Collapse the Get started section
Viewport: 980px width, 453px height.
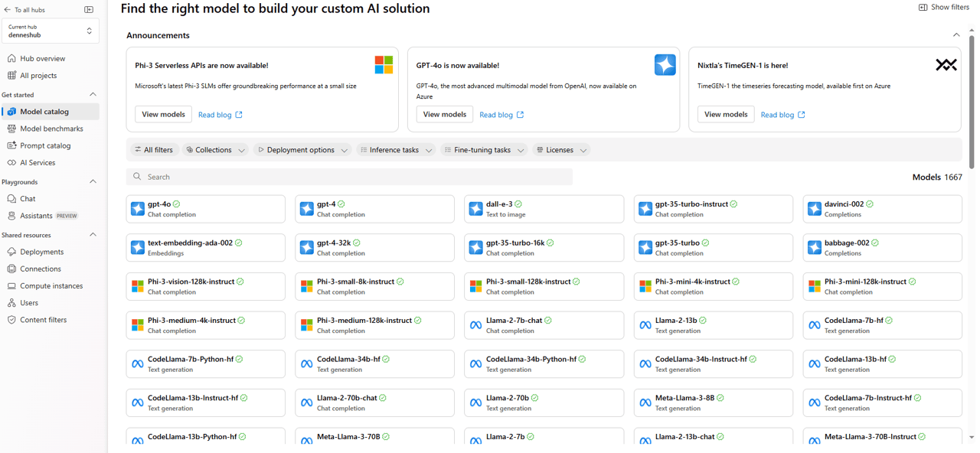coord(93,95)
